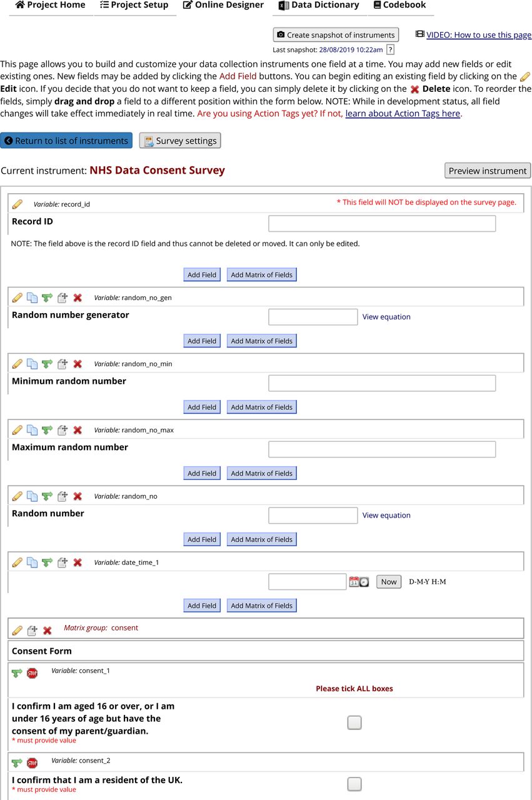Screen dimensions: 532x800
Task: Click the date_time_1 date input box
Action: click(308, 582)
